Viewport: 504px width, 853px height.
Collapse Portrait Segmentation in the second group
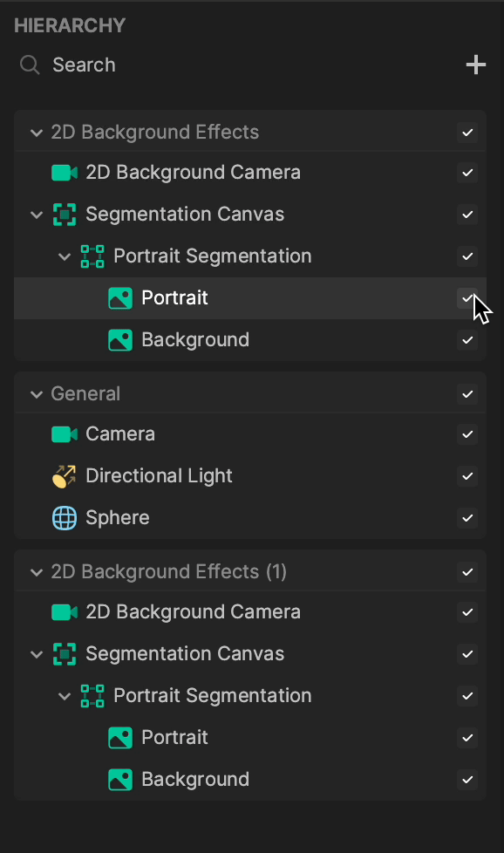[64, 696]
